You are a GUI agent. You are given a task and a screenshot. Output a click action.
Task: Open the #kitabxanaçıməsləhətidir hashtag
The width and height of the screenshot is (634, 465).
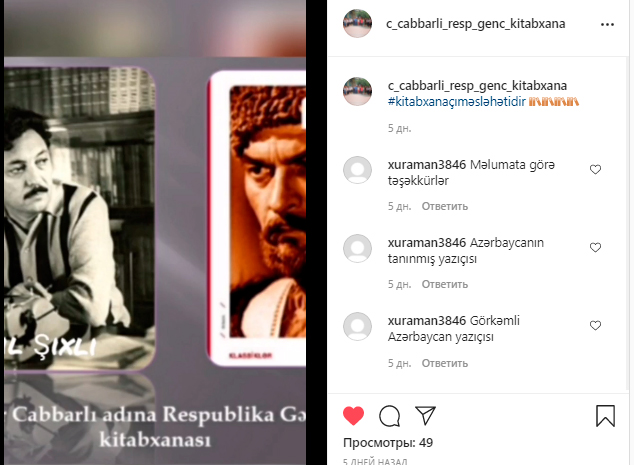coord(456,101)
